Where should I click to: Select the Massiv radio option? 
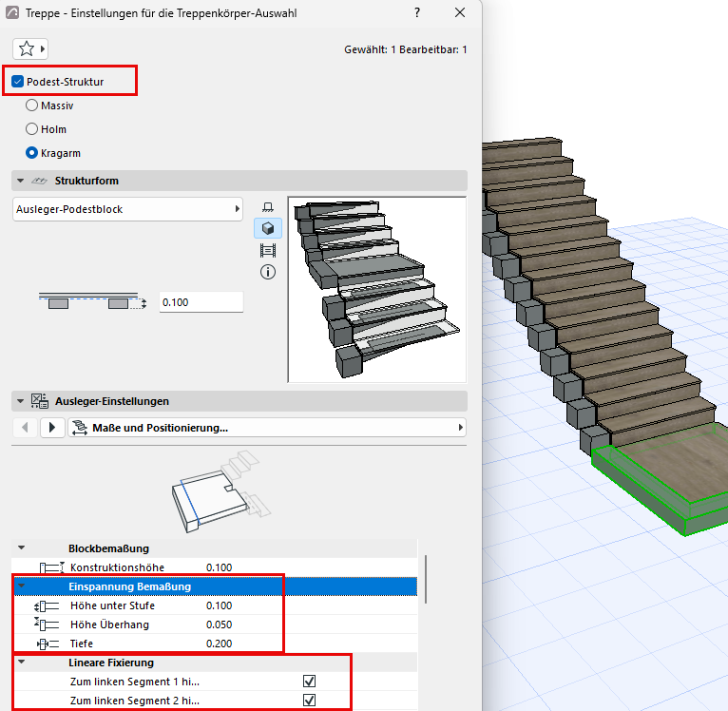(31, 106)
